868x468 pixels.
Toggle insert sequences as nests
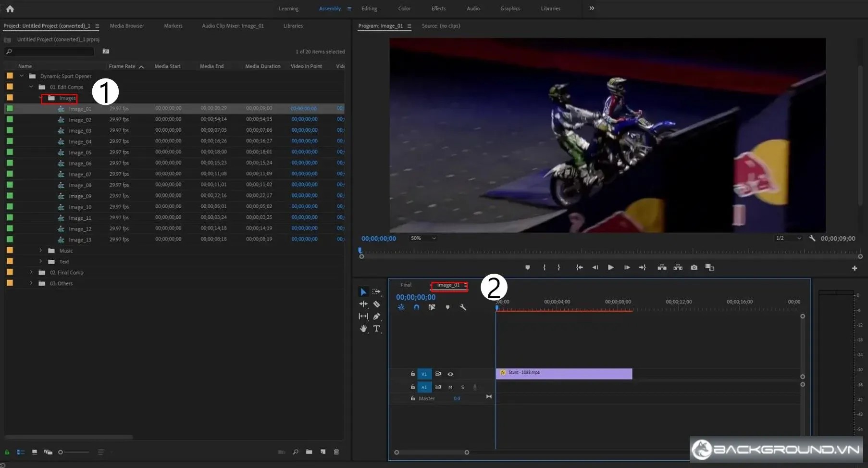click(x=401, y=307)
